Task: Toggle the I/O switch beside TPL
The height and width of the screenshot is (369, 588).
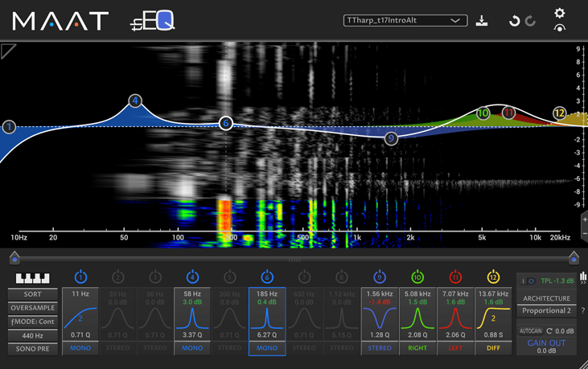Action: [527, 281]
